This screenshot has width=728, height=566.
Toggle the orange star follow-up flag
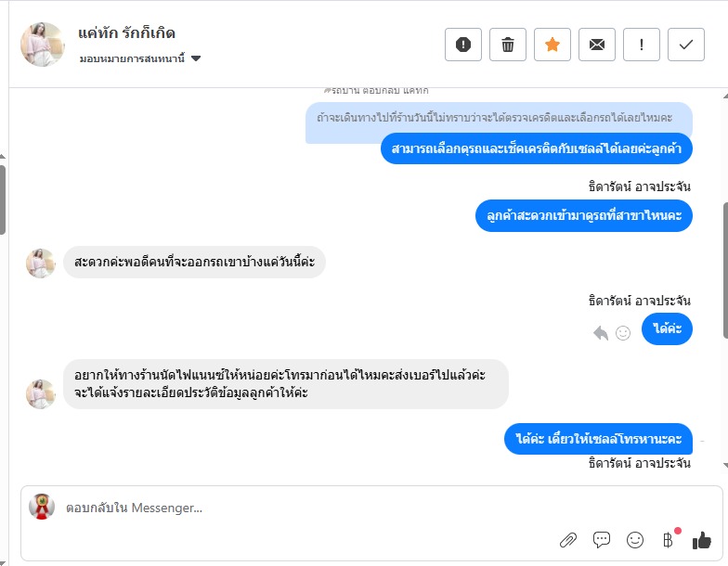(552, 45)
